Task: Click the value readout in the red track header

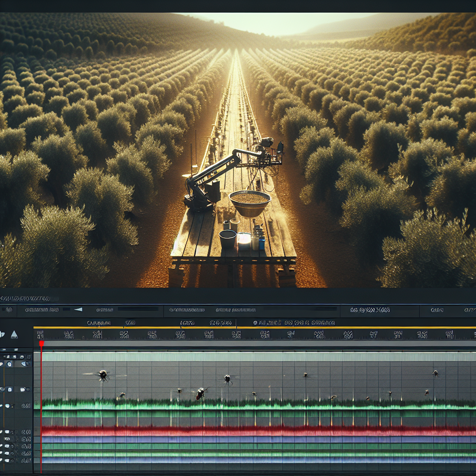Action: click(26, 432)
